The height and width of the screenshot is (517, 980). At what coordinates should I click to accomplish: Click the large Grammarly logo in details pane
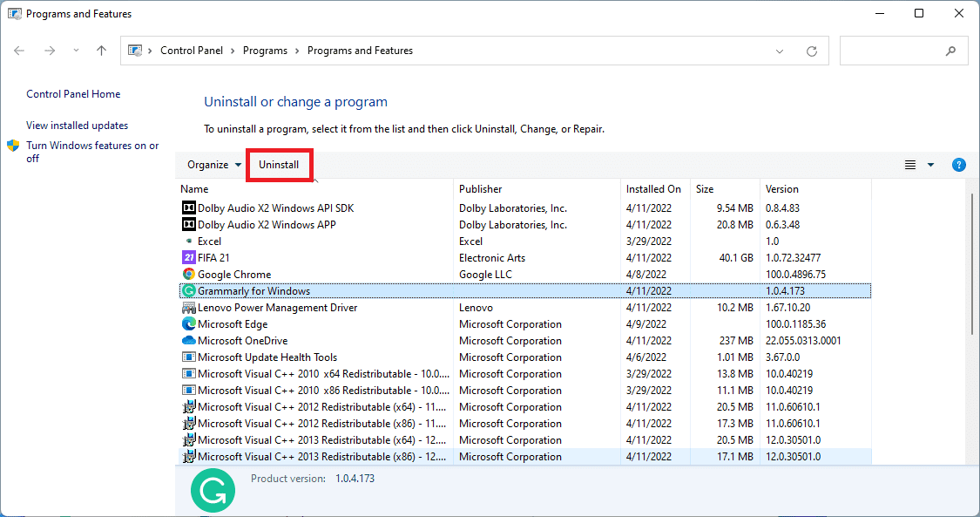tap(213, 491)
